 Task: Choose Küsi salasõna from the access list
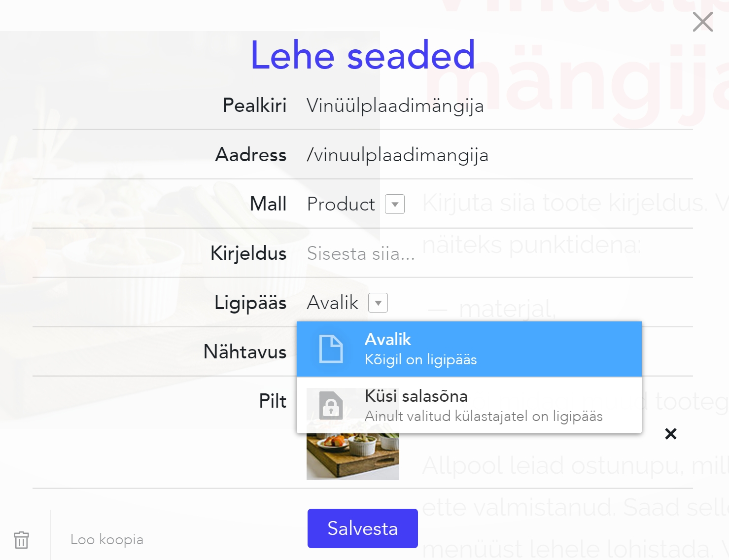[468, 406]
